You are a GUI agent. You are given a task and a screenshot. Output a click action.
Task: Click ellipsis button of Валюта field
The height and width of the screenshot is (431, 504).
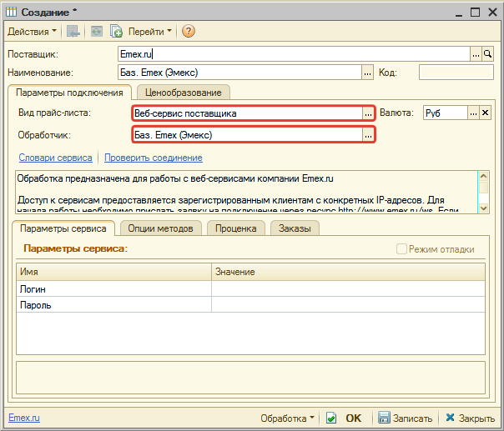pyautogui.click(x=473, y=113)
